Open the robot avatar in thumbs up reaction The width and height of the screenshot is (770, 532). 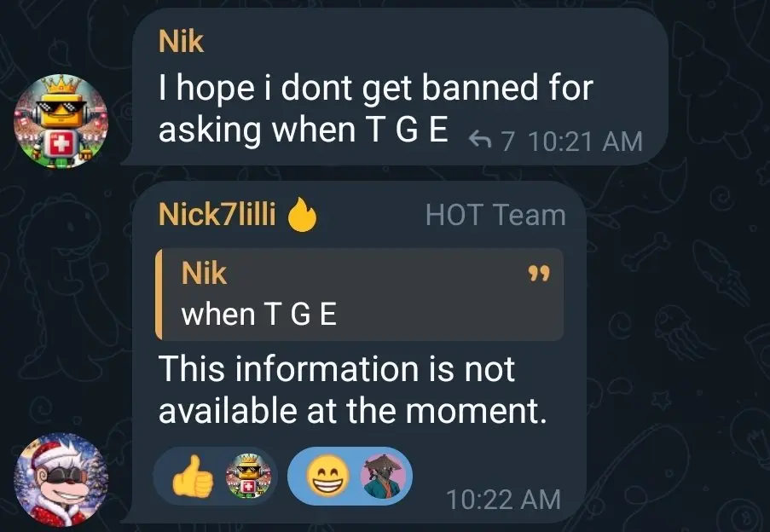248,476
